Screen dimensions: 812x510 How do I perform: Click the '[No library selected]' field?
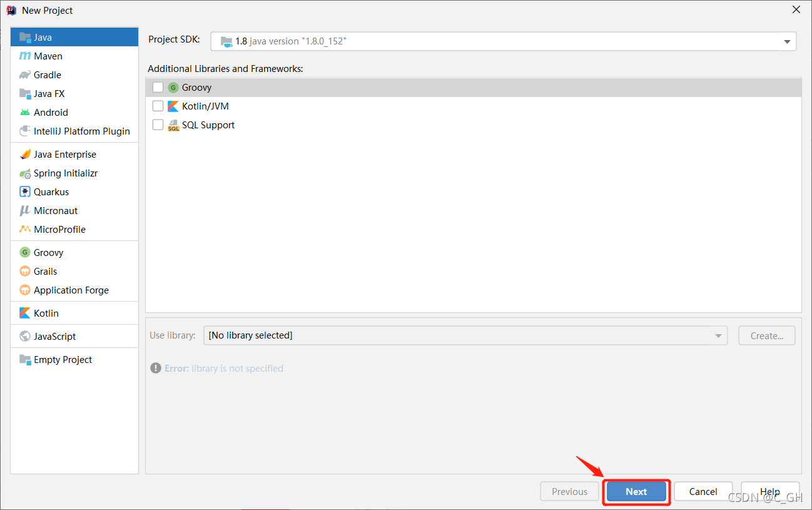coord(465,335)
